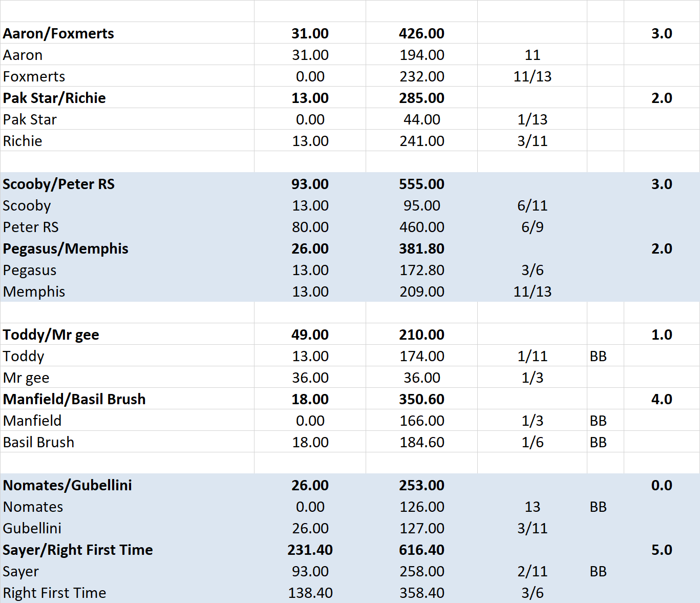Select the 426.00 total cell
This screenshot has width=700, height=603.
tap(421, 33)
